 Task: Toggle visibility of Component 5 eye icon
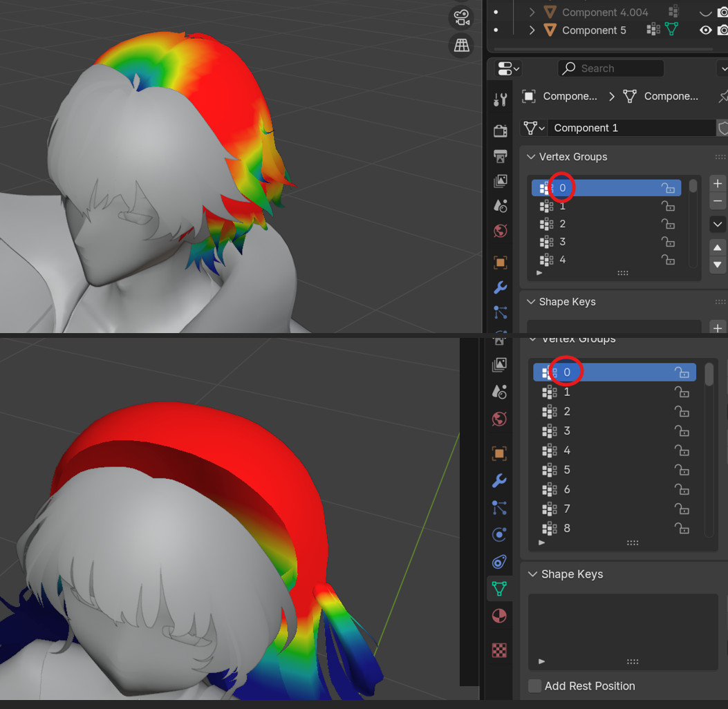click(x=704, y=30)
